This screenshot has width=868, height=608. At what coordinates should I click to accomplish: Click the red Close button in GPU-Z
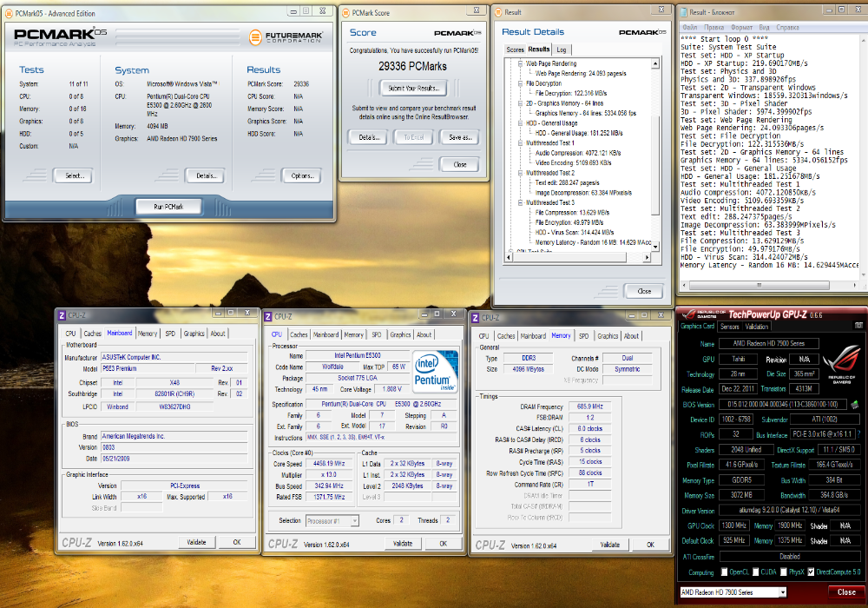[x=846, y=592]
